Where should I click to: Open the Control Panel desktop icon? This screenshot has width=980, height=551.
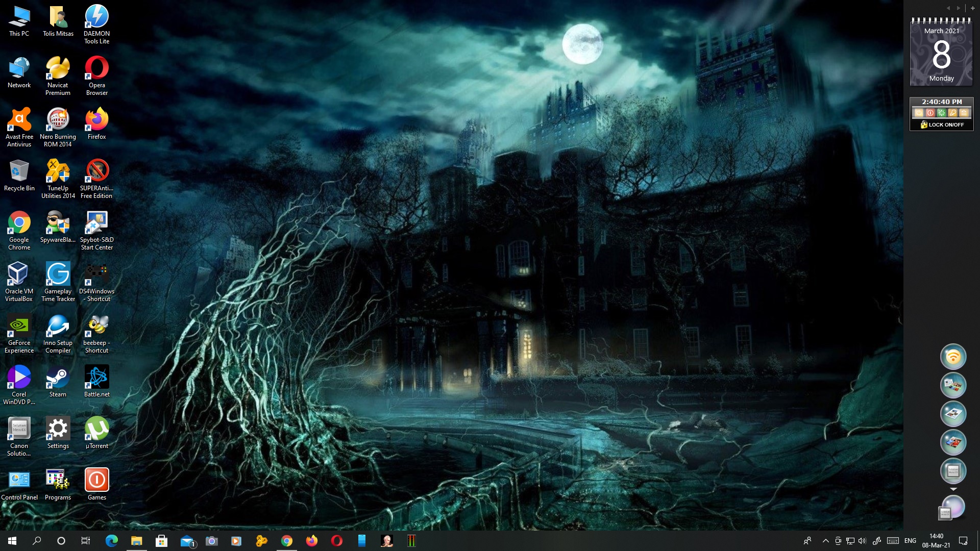tap(19, 485)
